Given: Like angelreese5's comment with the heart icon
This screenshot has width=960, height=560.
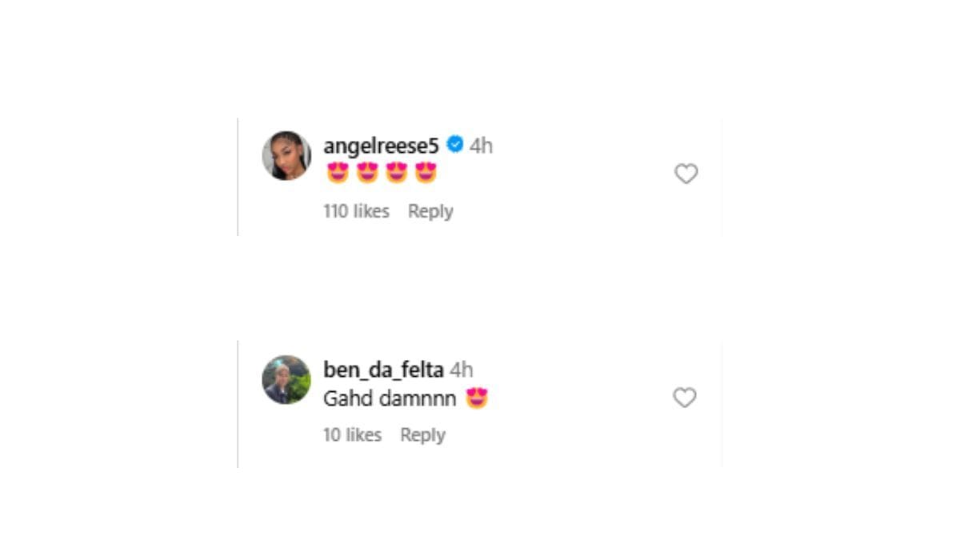Looking at the screenshot, I should click(x=686, y=174).
